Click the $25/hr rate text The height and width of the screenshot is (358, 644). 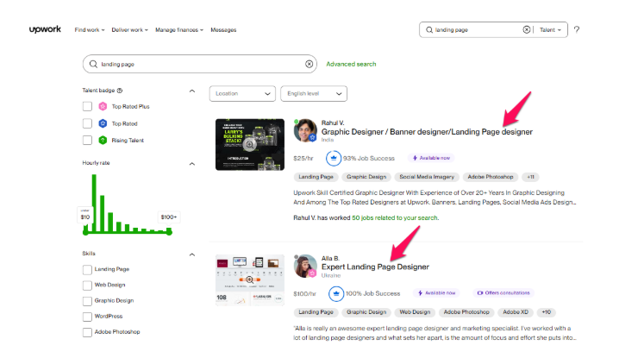pyautogui.click(x=303, y=158)
